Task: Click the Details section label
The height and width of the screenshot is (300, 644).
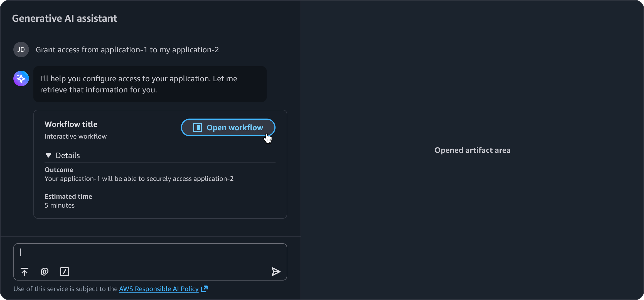Action: tap(68, 155)
